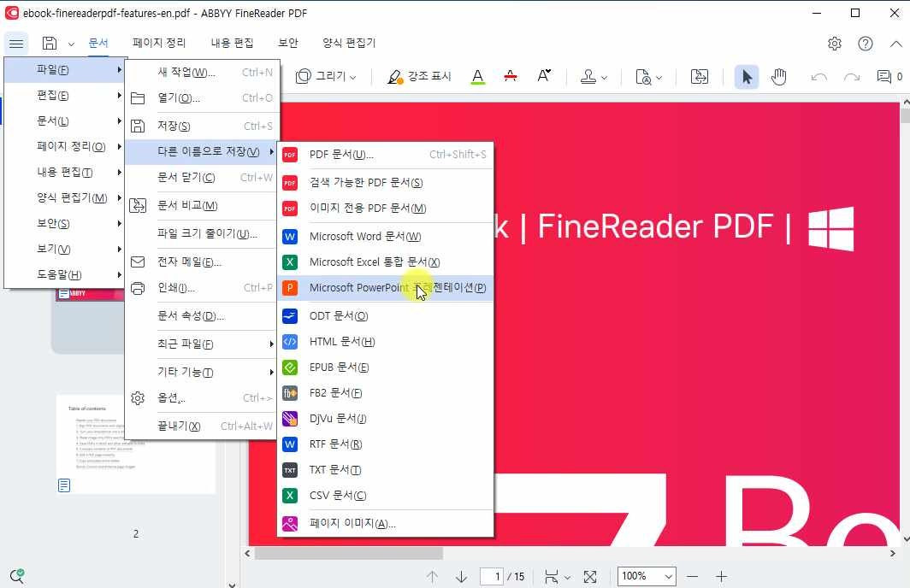Screen dimensions: 910x588
Task: Choose 문서 비교(M) menu item
Action: click(201, 205)
